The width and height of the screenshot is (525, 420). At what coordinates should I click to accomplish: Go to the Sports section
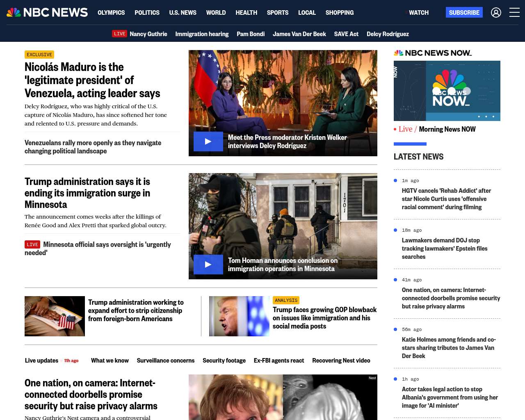pyautogui.click(x=278, y=13)
